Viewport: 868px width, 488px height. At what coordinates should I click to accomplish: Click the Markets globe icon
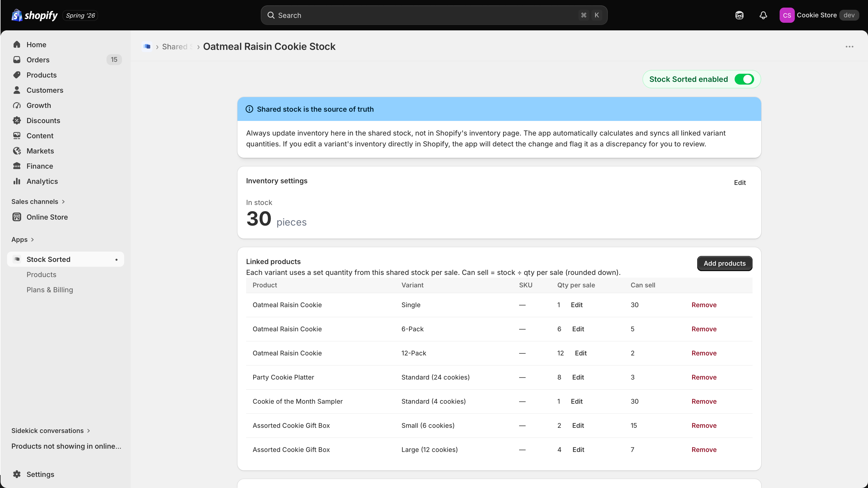[x=17, y=151]
